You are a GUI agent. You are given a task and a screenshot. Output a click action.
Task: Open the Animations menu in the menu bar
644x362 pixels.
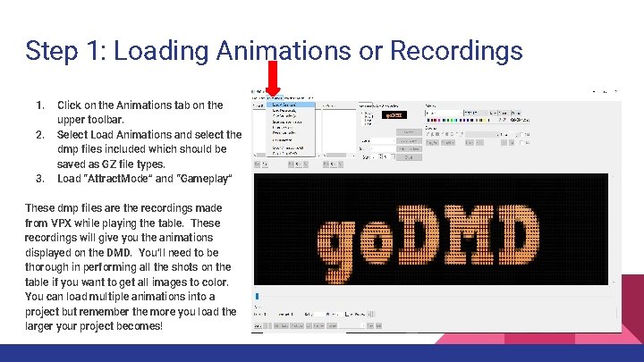(x=275, y=98)
